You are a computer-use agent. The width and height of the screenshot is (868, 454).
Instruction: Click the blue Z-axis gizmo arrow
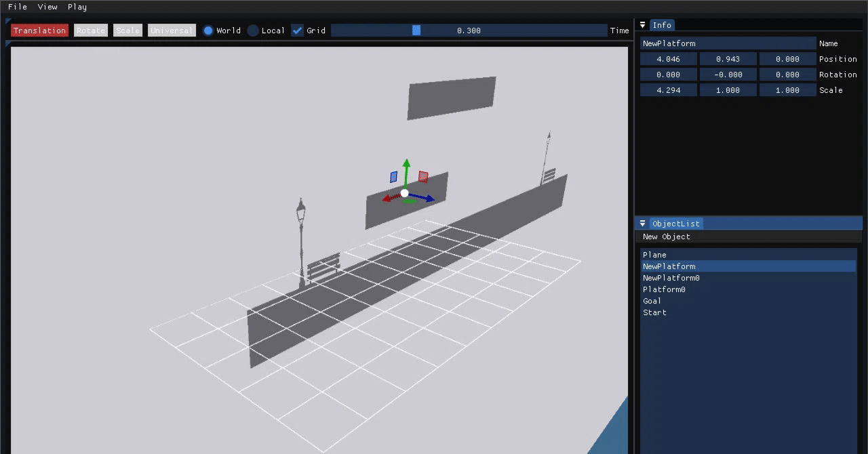pos(424,198)
